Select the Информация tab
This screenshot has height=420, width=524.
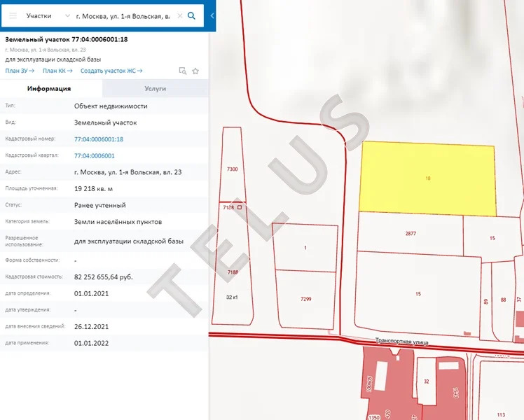pyautogui.click(x=49, y=89)
